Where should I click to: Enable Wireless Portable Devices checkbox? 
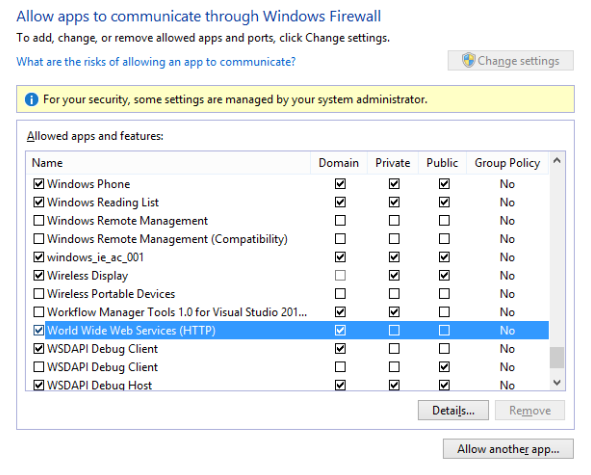point(38,294)
